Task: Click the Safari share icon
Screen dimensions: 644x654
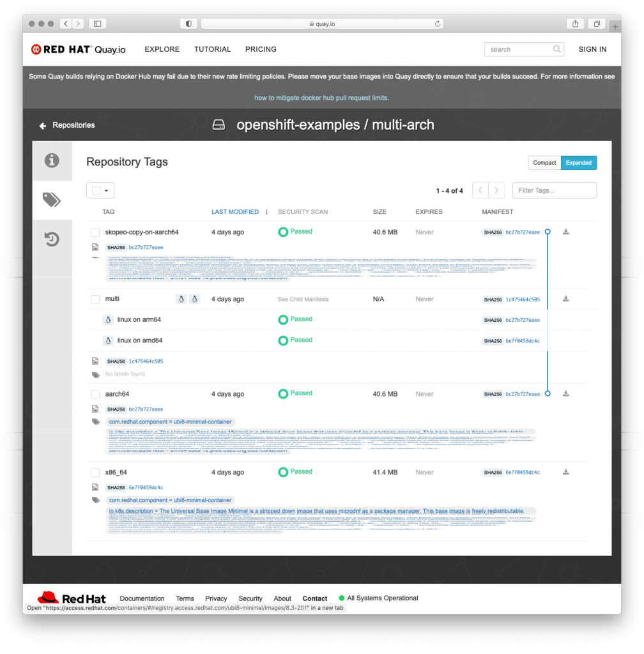Action: tap(575, 24)
